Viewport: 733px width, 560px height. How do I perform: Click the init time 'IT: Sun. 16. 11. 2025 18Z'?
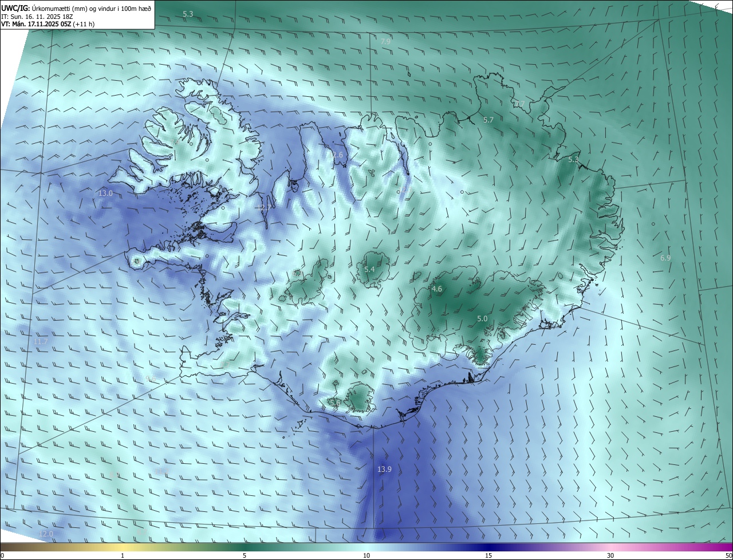[36, 17]
